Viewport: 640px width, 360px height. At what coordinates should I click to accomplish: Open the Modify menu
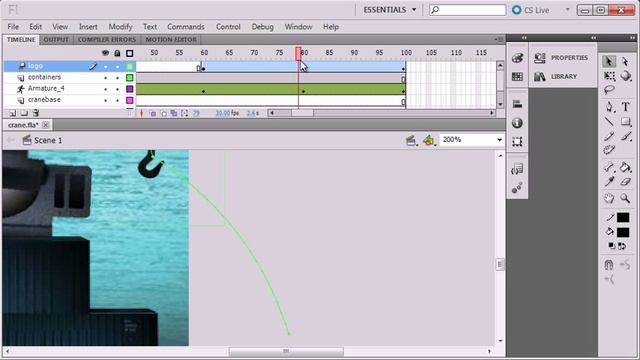coord(120,27)
